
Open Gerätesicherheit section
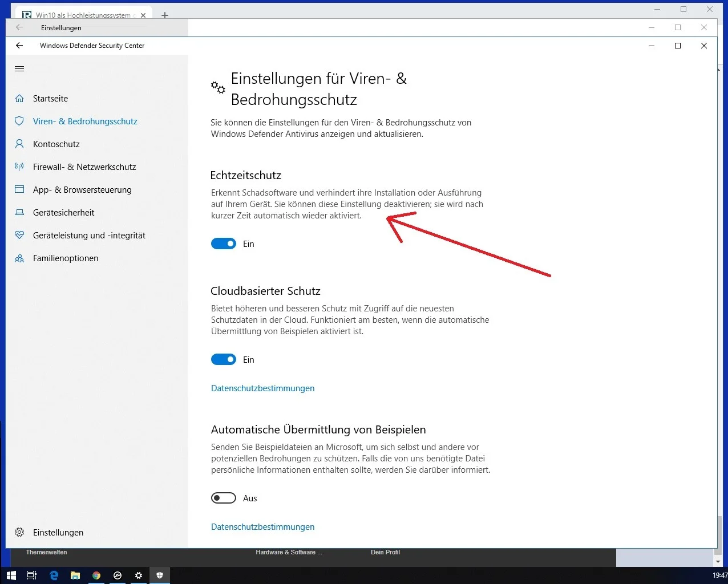point(64,213)
